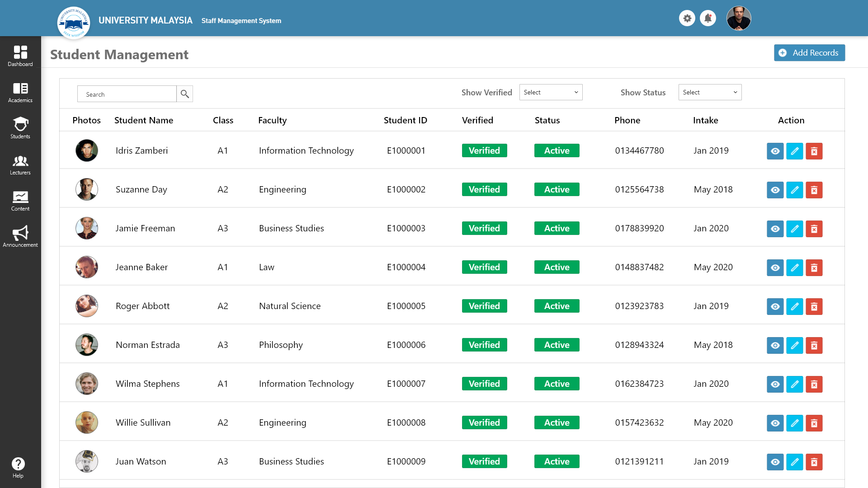Click Active badge for Roger Abbott
The image size is (868, 488).
(x=557, y=306)
